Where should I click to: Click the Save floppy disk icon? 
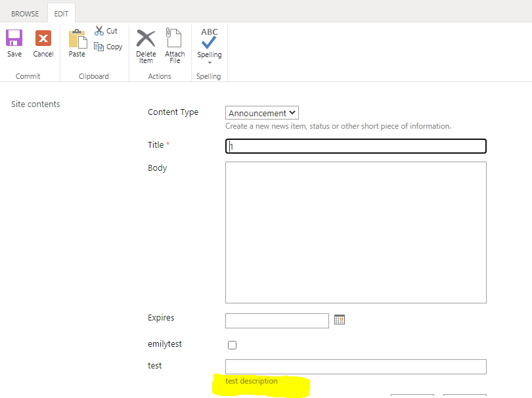(x=14, y=38)
